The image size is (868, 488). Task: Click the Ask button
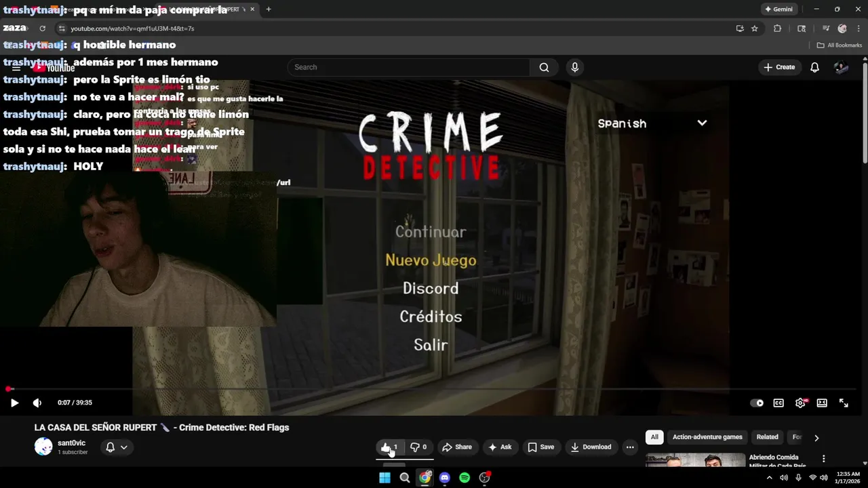pos(500,447)
